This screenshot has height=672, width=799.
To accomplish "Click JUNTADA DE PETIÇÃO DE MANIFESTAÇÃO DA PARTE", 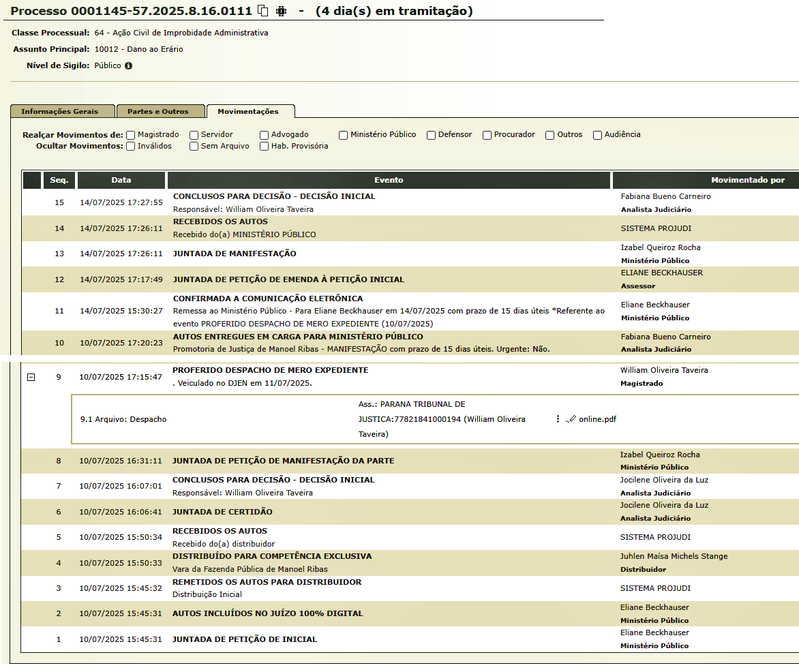I will (284, 461).
